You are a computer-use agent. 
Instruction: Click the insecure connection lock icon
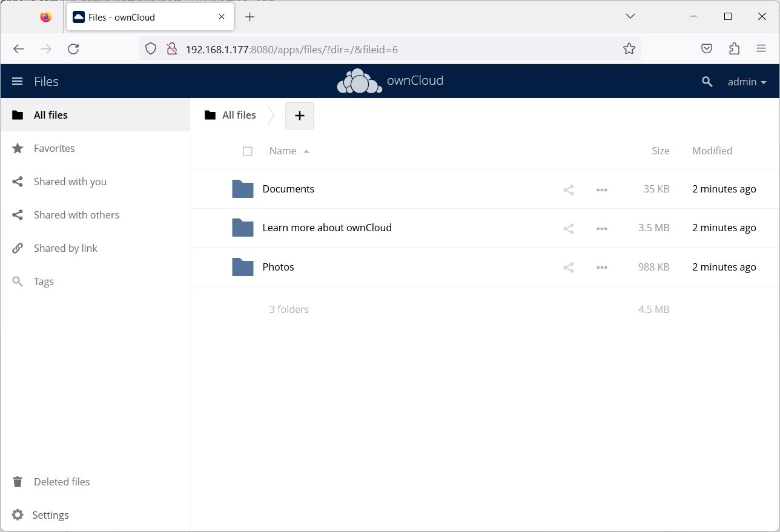pos(171,49)
